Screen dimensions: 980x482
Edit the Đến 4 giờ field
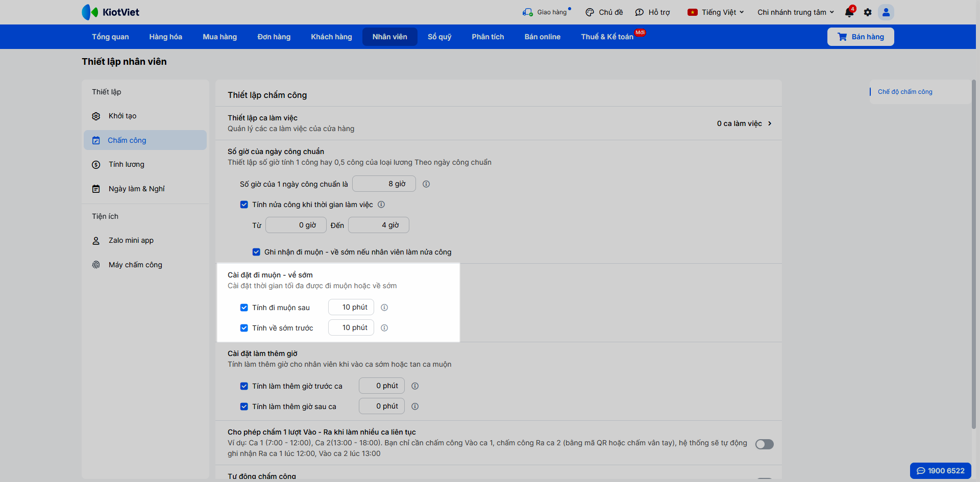point(379,225)
